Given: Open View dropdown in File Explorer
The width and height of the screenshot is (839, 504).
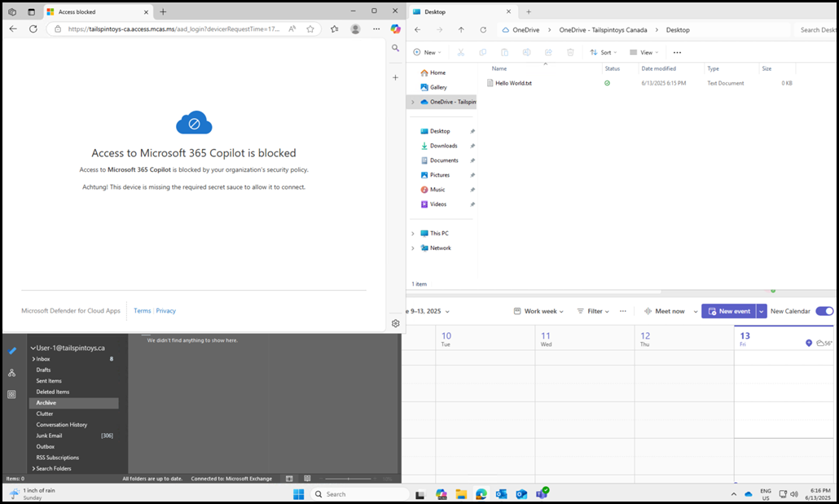Looking at the screenshot, I should [644, 52].
